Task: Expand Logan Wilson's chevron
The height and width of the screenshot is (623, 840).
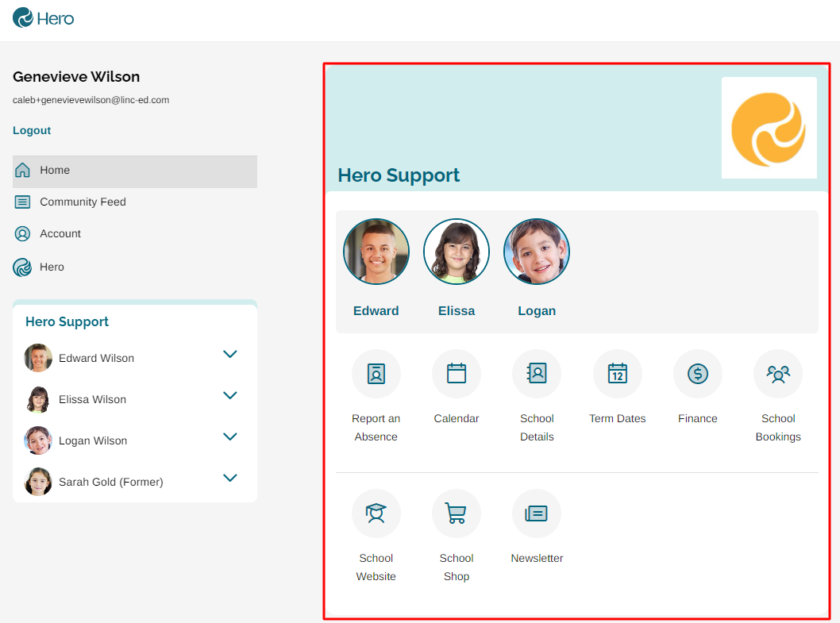Action: [x=229, y=436]
